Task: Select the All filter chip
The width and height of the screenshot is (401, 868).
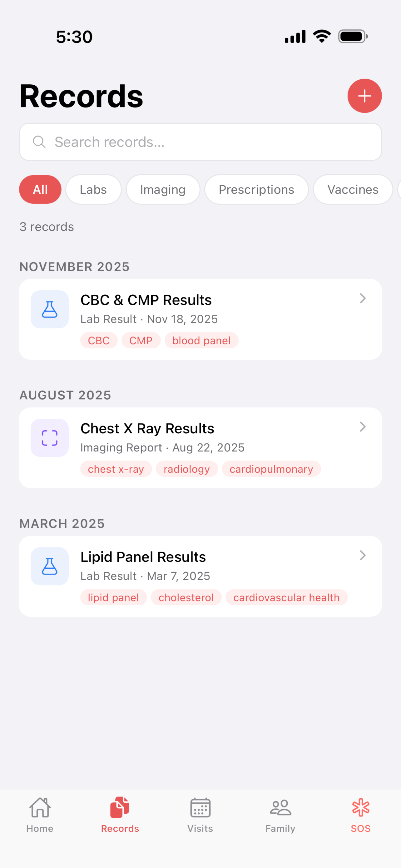Action: 40,189
